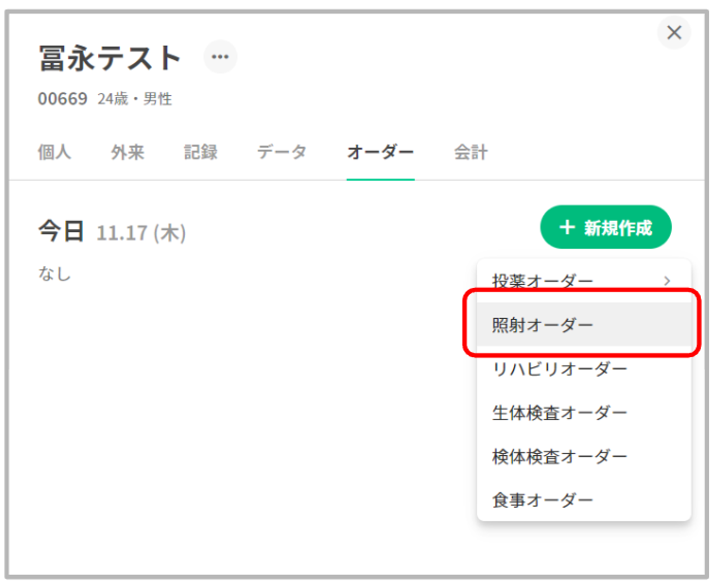Choose リハビリオーダー from the dropdown

click(x=559, y=369)
